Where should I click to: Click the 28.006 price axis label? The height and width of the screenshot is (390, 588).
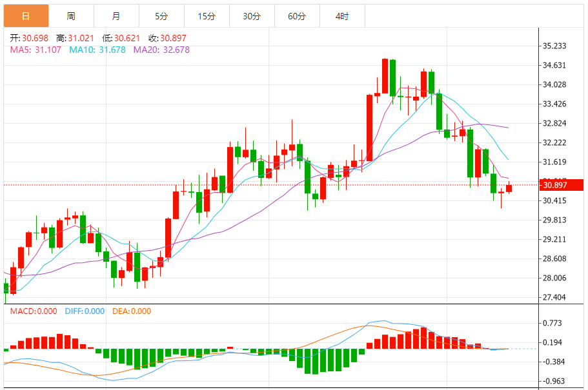click(x=554, y=278)
